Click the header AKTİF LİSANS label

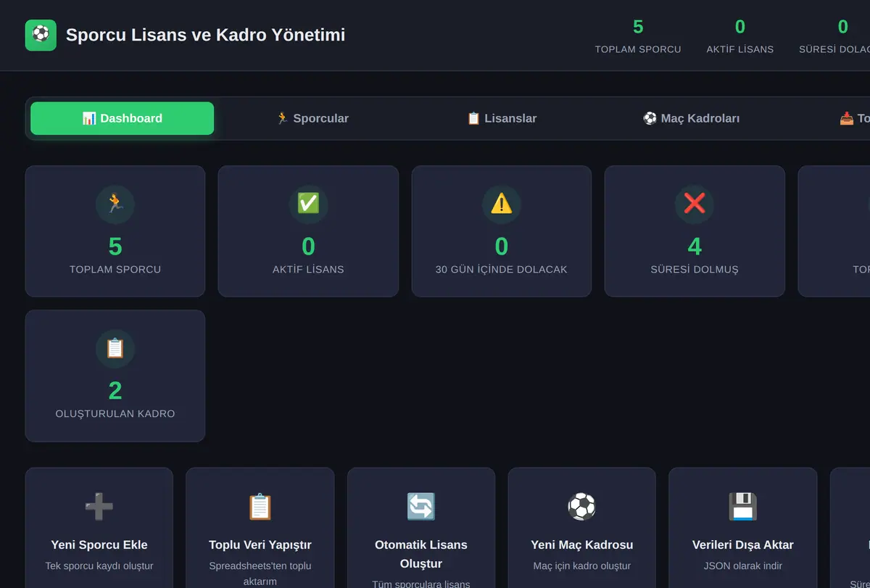pyautogui.click(x=740, y=49)
